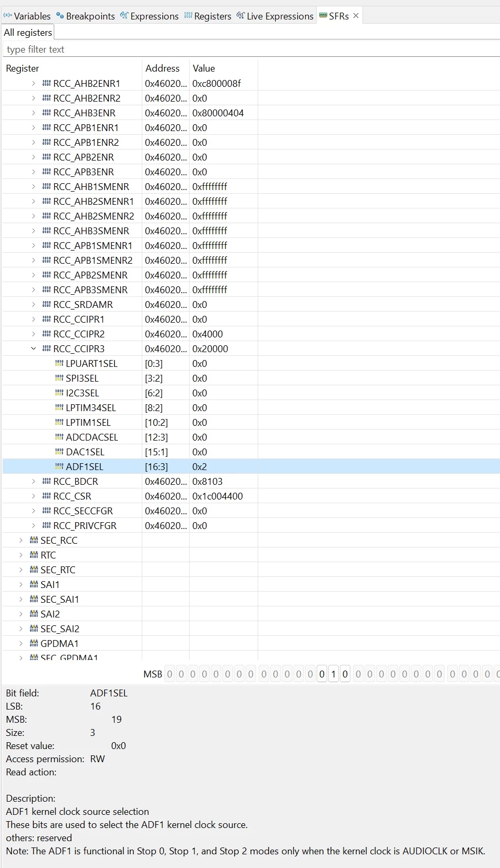
Task: Click the RCC_AHB3SMENR register icon
Action: [46, 231]
